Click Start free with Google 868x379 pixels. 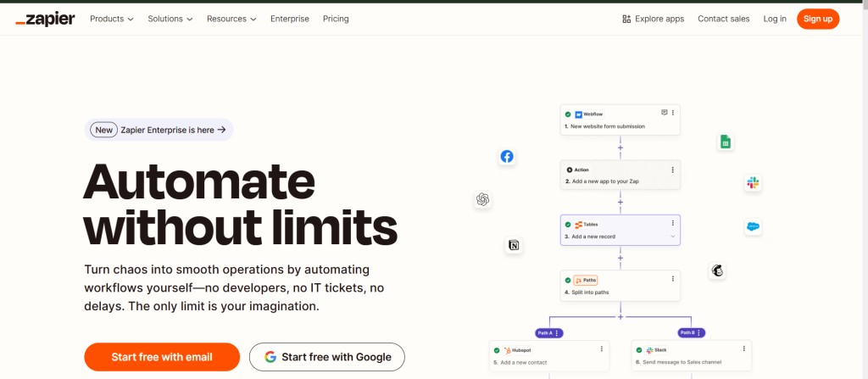(327, 357)
